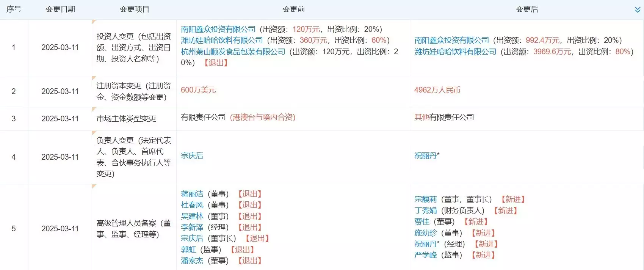Open 潍坊娃哈哈饮料有限公司 link in 变更前 column
This screenshot has height=270, width=644.
click(x=222, y=40)
